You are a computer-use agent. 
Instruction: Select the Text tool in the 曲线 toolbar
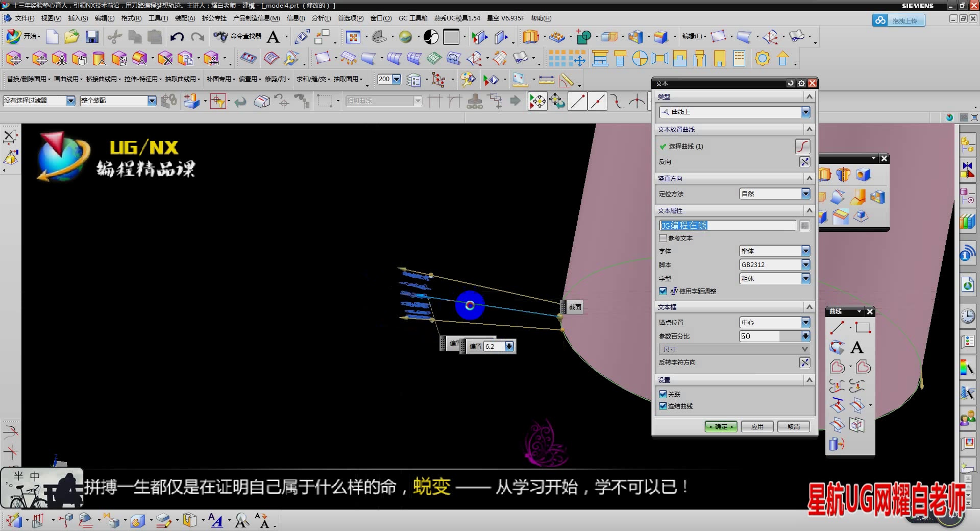tap(856, 347)
